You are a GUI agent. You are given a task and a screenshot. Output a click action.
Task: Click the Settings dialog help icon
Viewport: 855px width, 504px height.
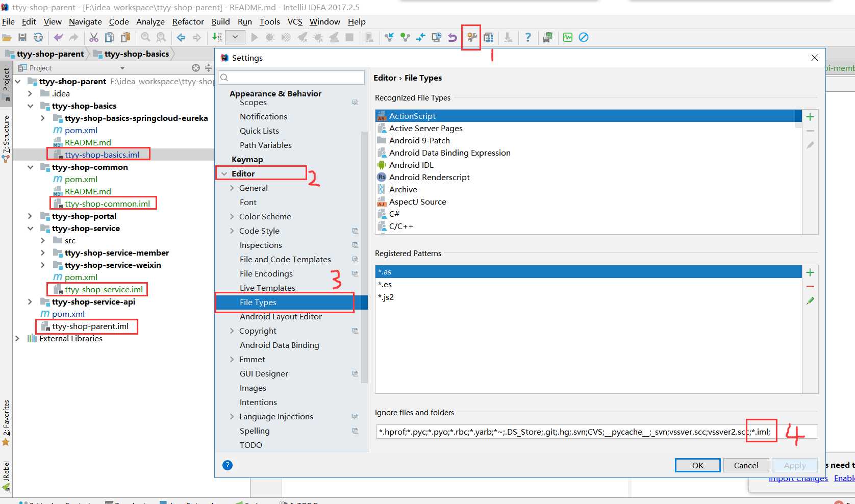coord(228,465)
